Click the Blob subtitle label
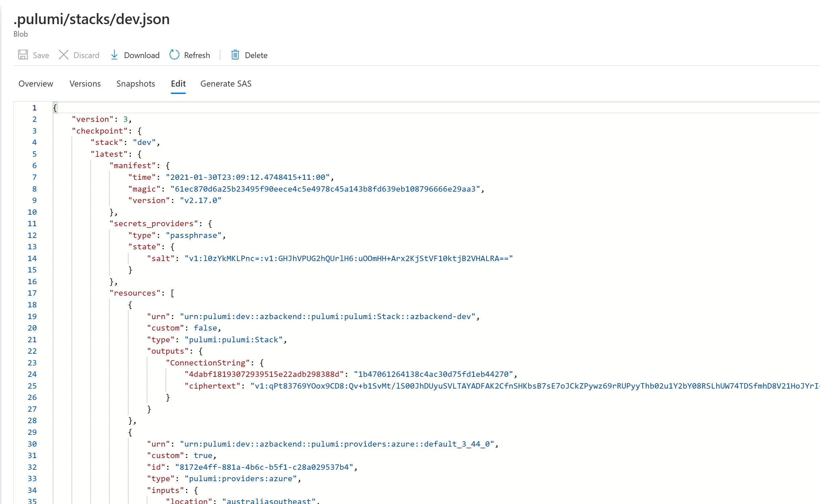This screenshot has height=504, width=820. 20,34
